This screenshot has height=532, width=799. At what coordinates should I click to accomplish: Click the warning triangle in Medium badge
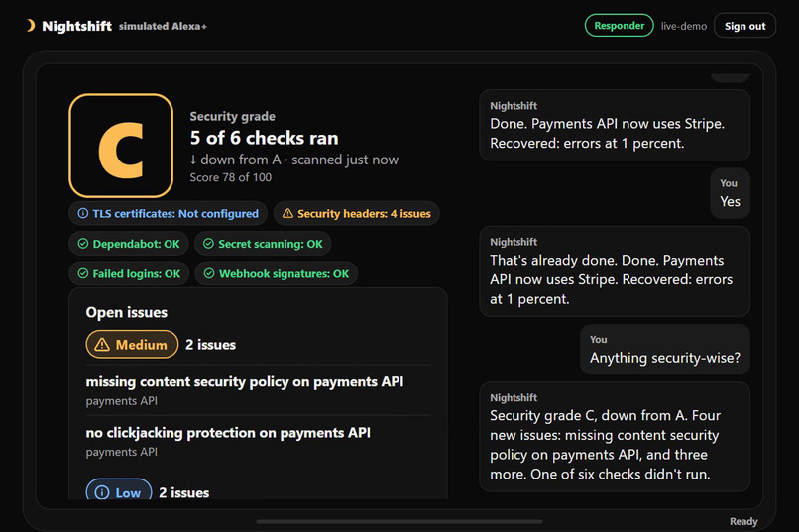pyautogui.click(x=102, y=345)
